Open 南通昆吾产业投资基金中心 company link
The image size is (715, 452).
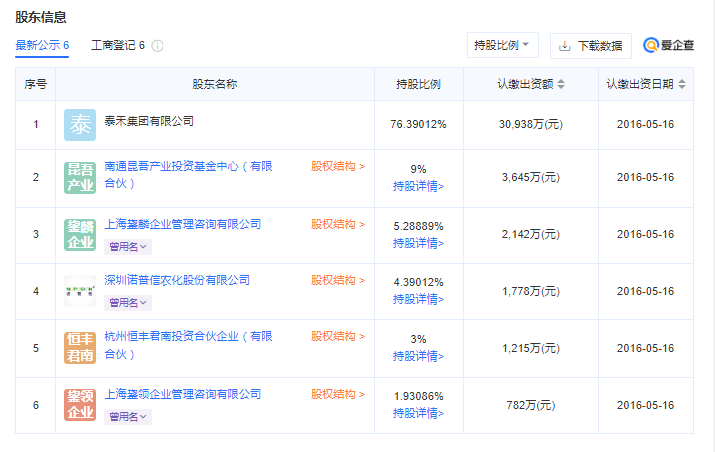click(188, 174)
